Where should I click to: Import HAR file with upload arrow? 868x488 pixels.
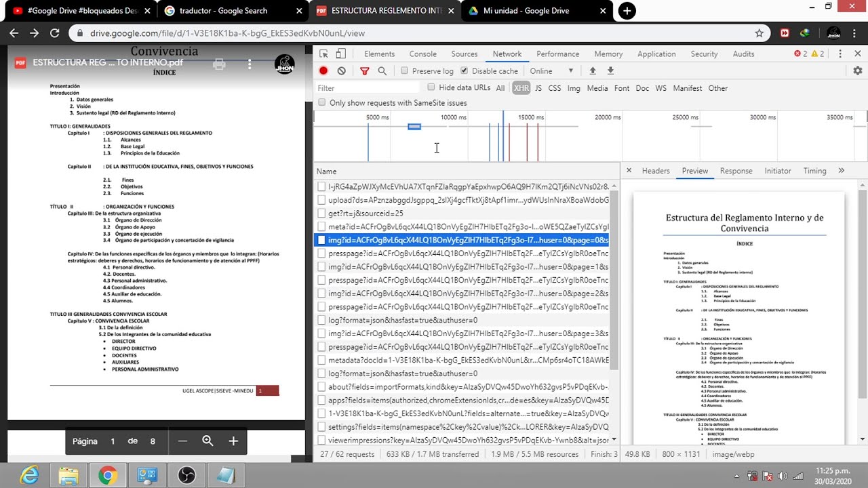coord(593,70)
